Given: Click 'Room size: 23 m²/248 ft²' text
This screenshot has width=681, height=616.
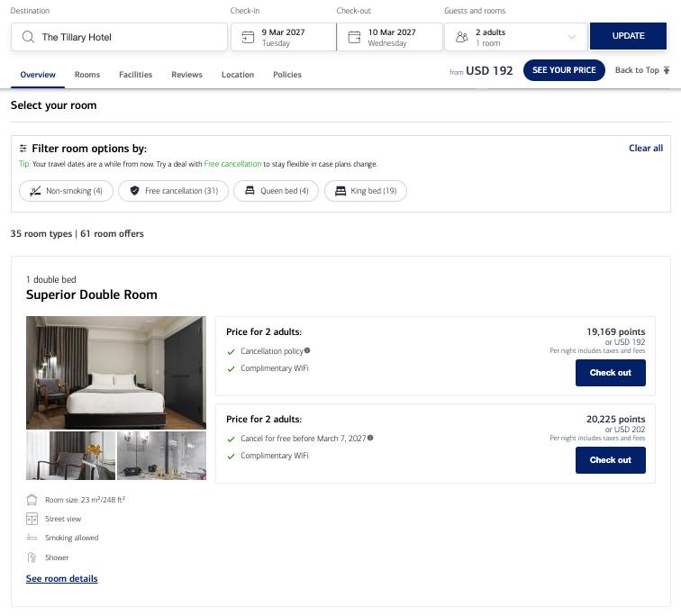Looking at the screenshot, I should pyautogui.click(x=85, y=500).
